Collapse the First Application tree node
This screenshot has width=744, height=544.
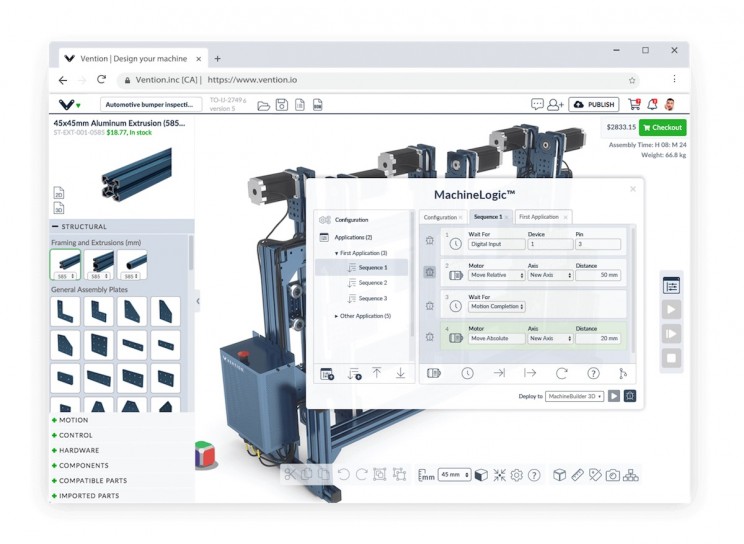(x=336, y=253)
